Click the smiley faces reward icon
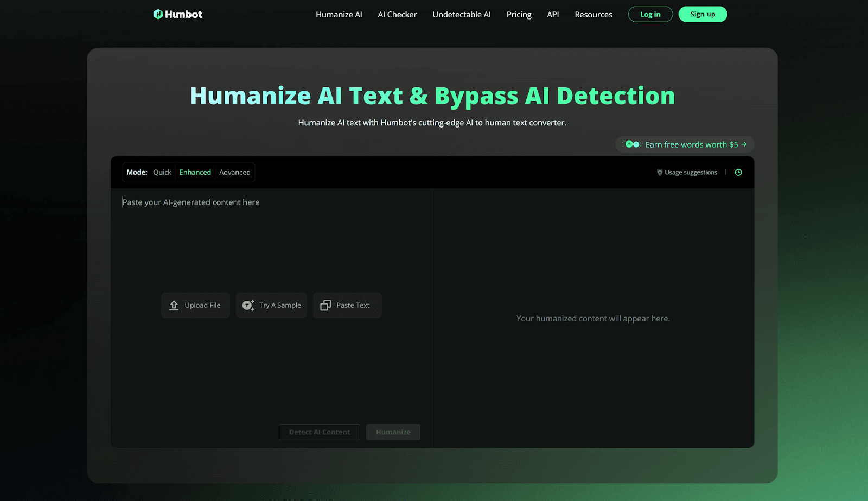The image size is (868, 501). coord(633,144)
